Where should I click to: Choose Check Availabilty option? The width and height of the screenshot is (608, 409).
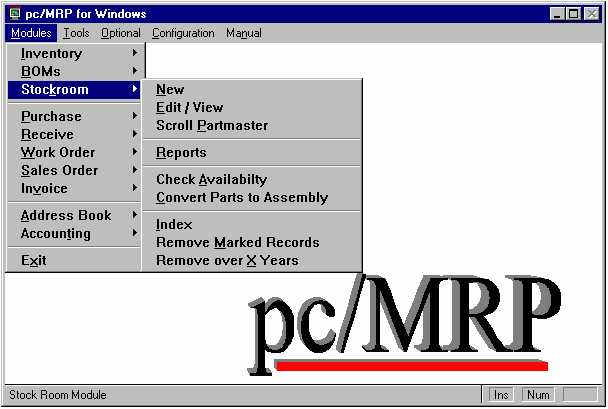coord(252,179)
